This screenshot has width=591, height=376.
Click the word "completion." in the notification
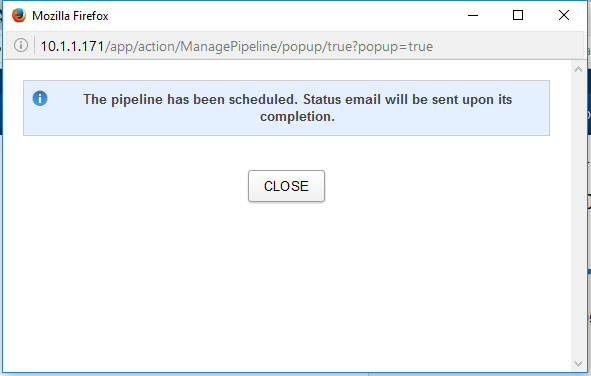tap(297, 116)
